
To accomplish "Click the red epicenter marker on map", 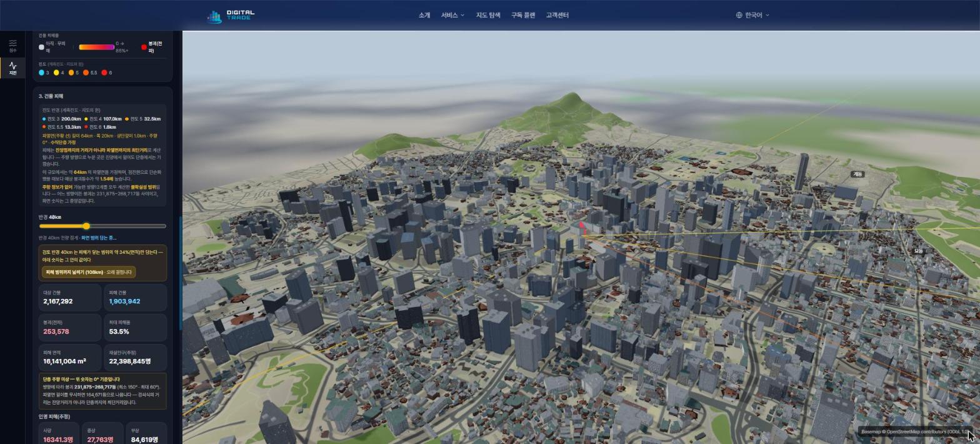I will (583, 228).
